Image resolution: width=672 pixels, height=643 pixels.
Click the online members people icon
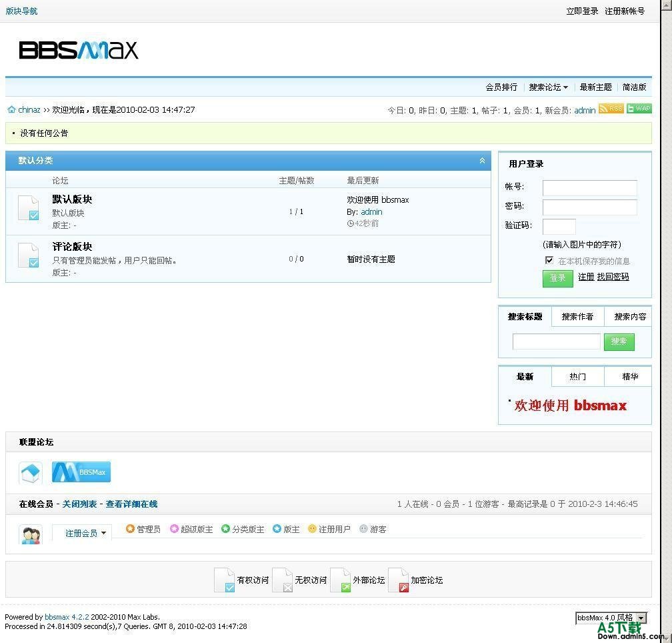pos(31,534)
